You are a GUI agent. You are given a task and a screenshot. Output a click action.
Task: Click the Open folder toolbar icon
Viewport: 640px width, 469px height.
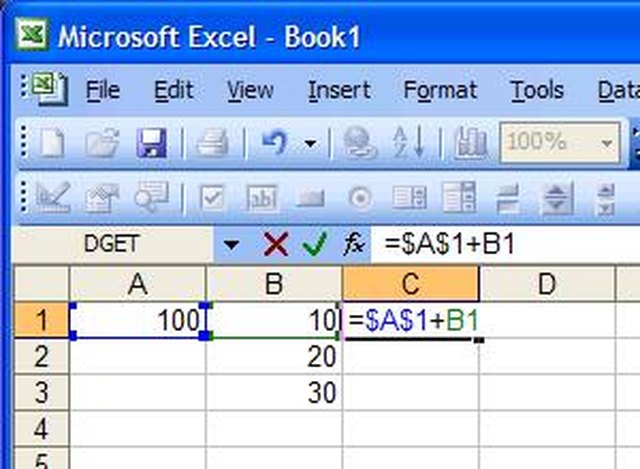102,142
